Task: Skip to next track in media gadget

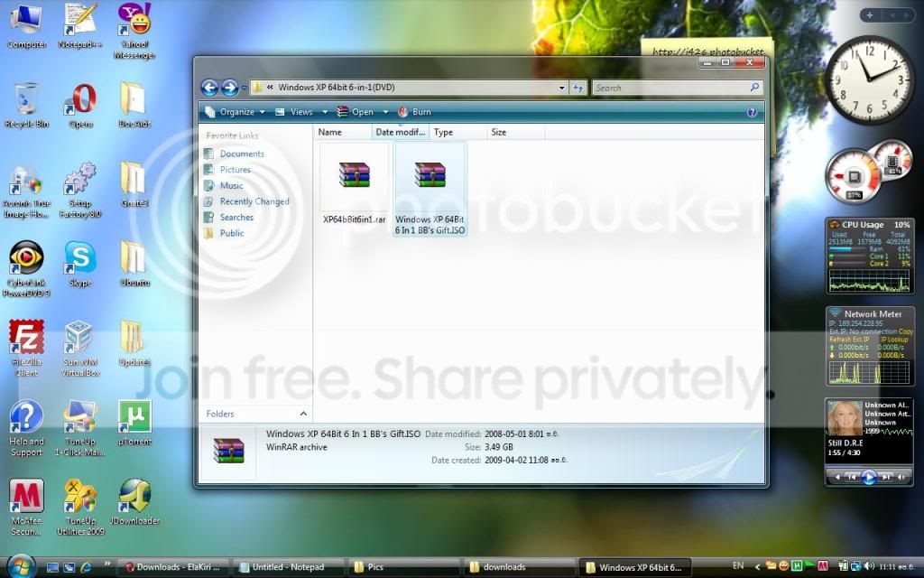Action: pyautogui.click(x=886, y=477)
